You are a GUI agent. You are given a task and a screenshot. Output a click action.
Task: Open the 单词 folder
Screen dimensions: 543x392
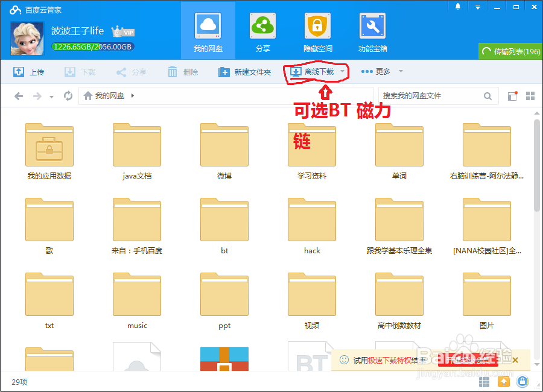click(399, 151)
